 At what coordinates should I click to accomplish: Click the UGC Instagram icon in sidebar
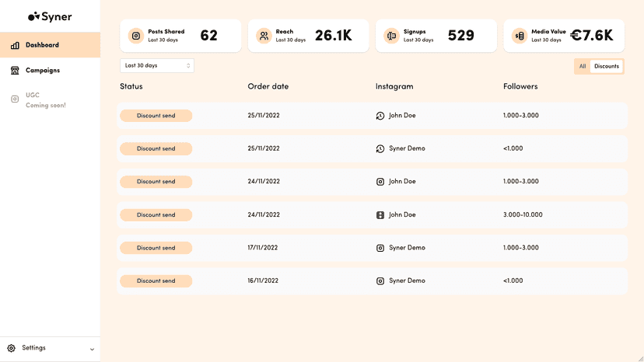point(15,99)
